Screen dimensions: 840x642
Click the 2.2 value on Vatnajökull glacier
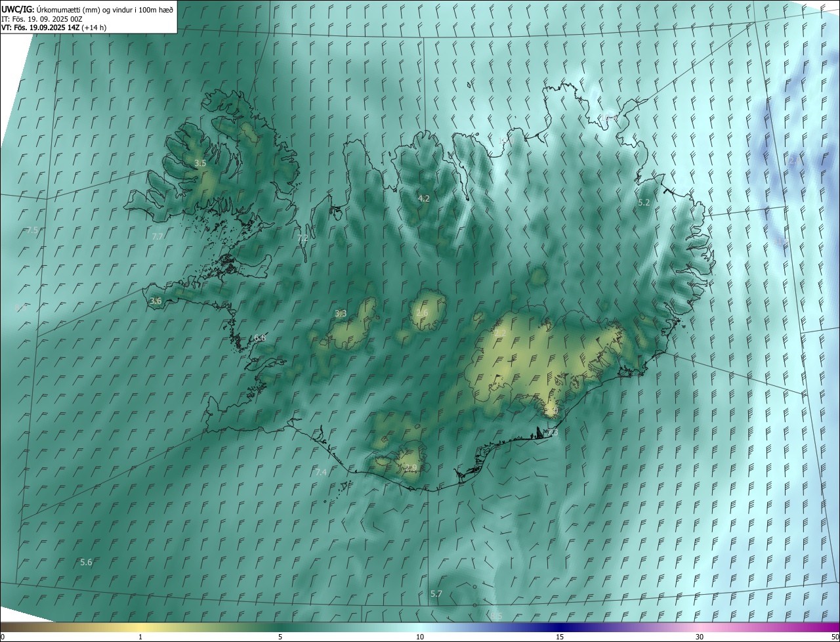(x=500, y=333)
